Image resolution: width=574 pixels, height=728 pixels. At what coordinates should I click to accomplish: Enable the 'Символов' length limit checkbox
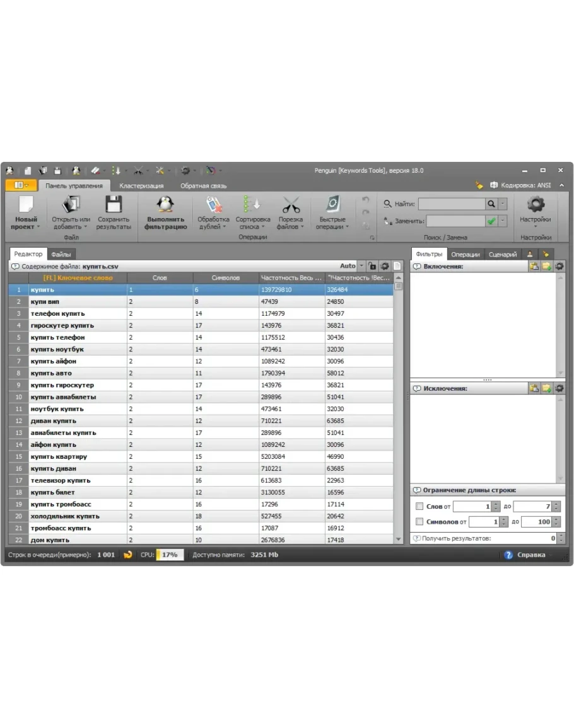click(x=419, y=522)
